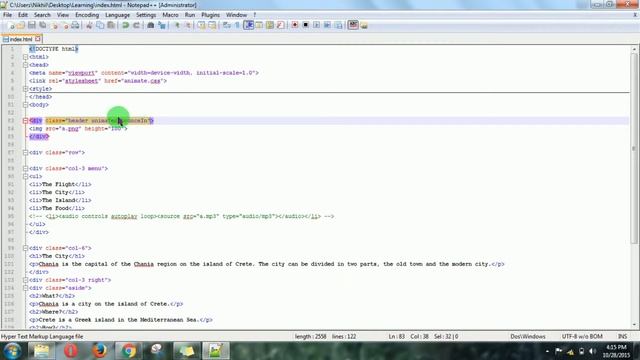Click the Replace toolbar icon
This screenshot has height=360, width=640.
point(162,25)
